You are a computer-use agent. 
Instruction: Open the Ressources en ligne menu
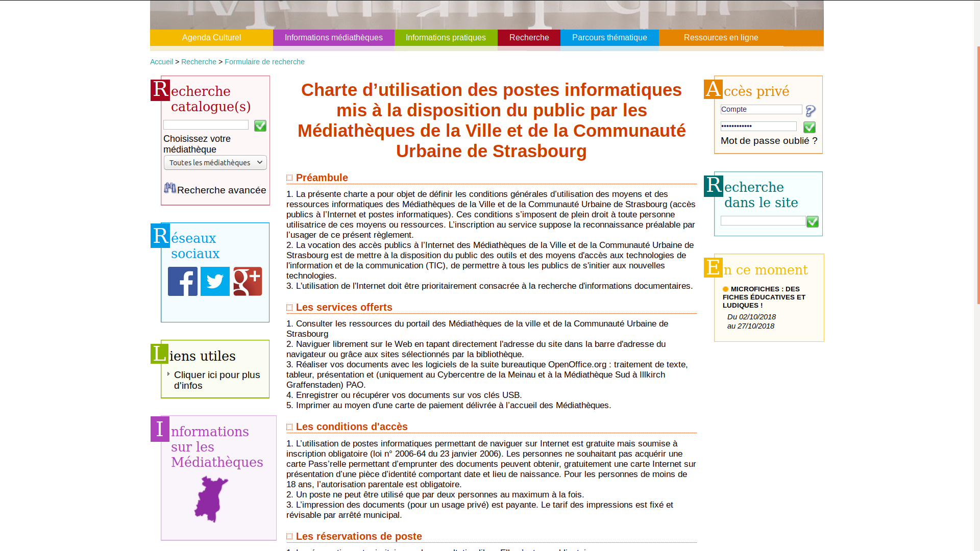point(721,38)
